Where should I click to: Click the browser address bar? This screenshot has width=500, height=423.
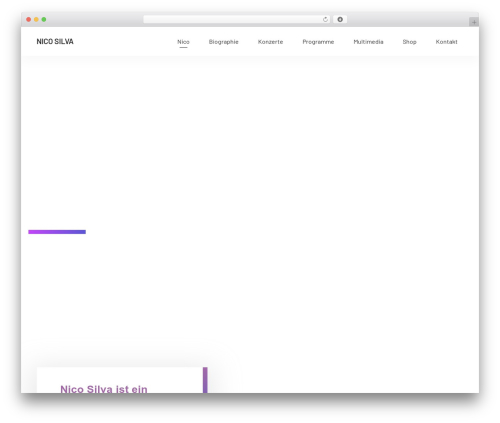point(237,20)
